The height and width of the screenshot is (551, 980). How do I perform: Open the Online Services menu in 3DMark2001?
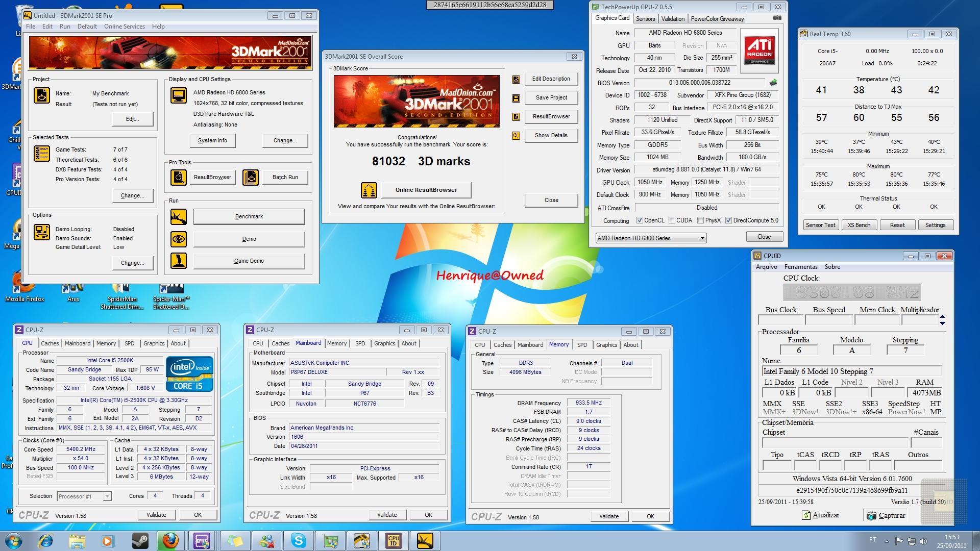coord(125,27)
